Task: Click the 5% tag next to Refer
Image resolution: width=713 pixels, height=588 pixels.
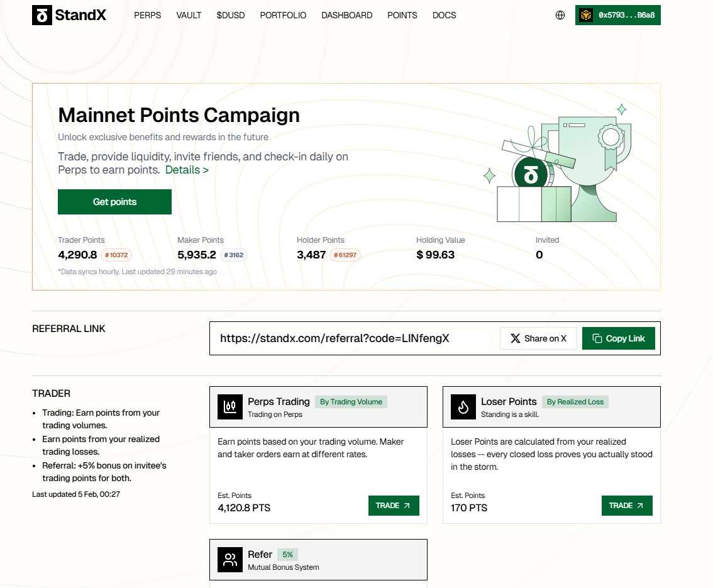Action: click(287, 555)
